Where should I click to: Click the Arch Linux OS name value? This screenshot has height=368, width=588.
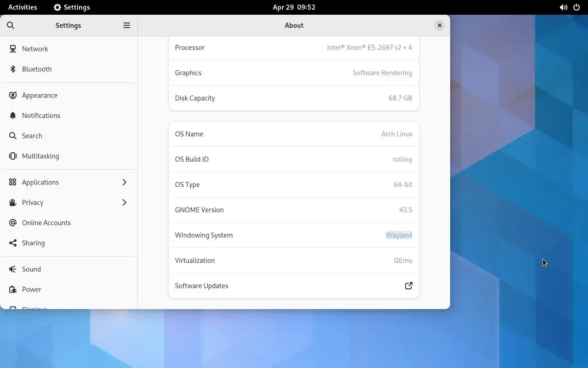(x=397, y=134)
